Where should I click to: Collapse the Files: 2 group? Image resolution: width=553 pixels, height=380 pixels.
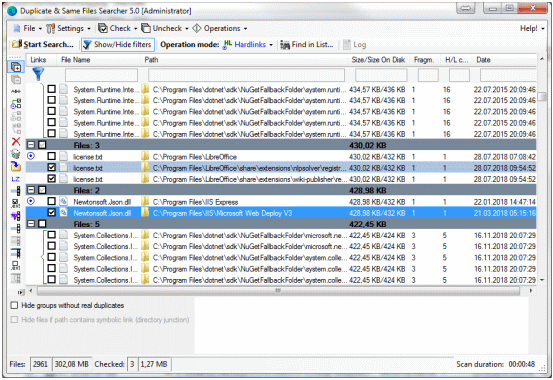tap(31, 191)
